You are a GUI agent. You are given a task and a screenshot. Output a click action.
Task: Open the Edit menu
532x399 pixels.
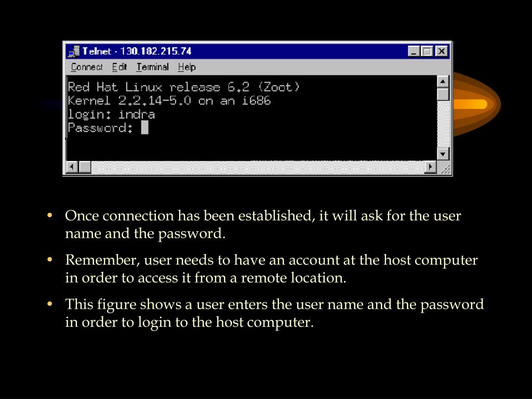click(x=119, y=67)
